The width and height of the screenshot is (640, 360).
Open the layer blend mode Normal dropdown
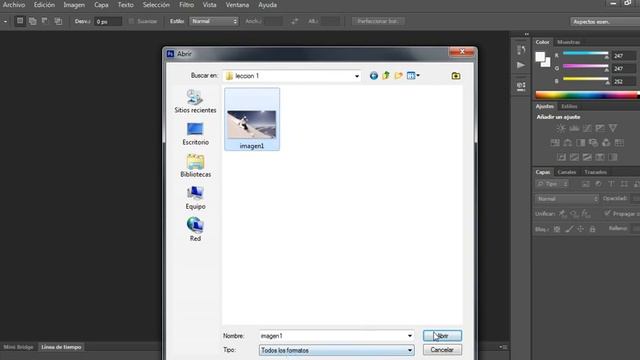point(567,199)
